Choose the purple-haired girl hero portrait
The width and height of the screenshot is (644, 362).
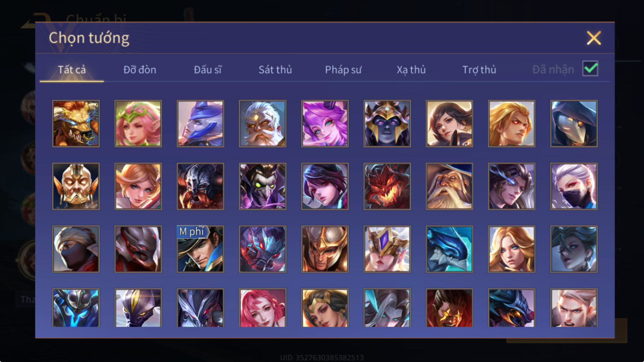click(x=325, y=123)
